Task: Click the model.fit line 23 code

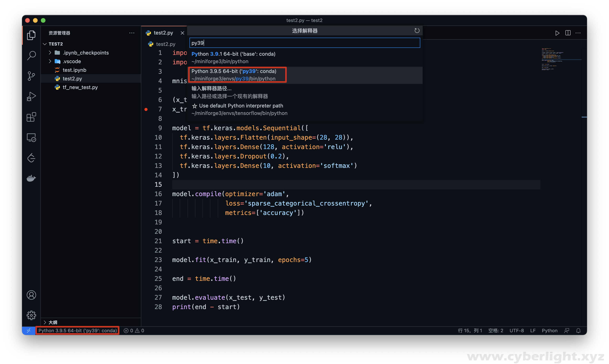Action: click(x=242, y=260)
